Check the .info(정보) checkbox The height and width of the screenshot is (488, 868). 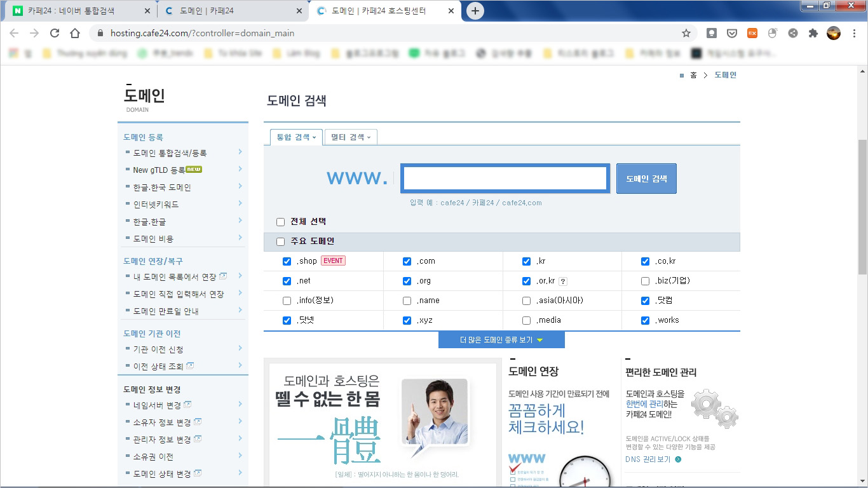click(287, 301)
